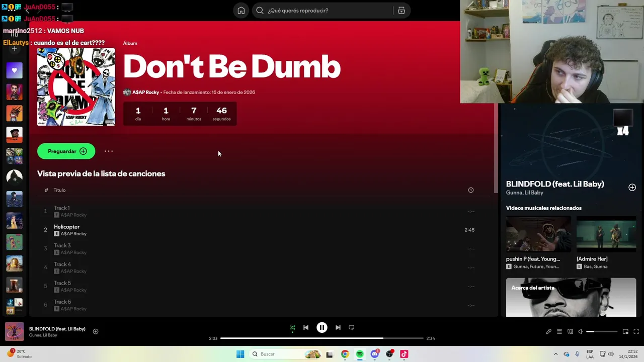Click the ESP LAA language indicator
Image resolution: width=644 pixels, height=362 pixels.
coord(590,354)
